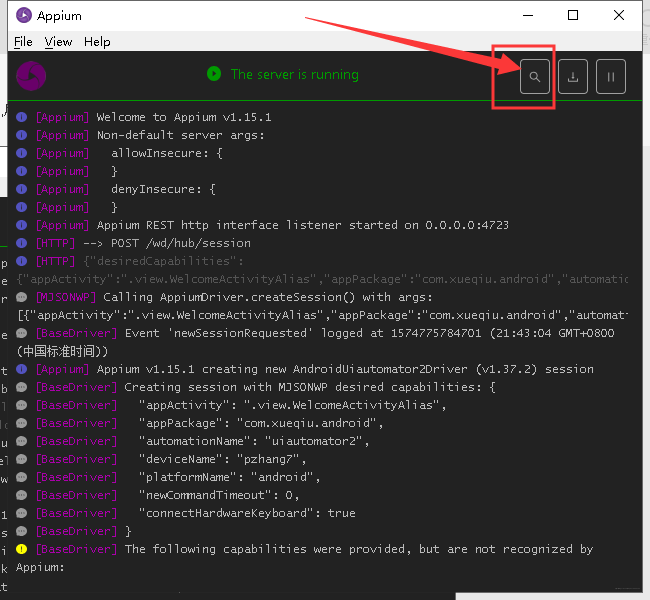Click the '[HTTP]' tag on POST line
This screenshot has width=650, height=600.
click(55, 243)
